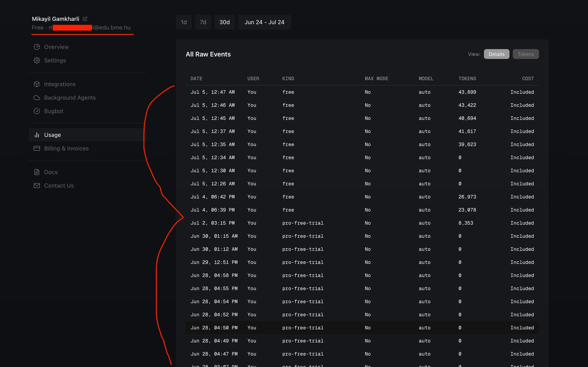Click the Jul 2, 03:15 PM pro-free-trial row
Viewport: 588px width, 367px height.
coord(361,223)
